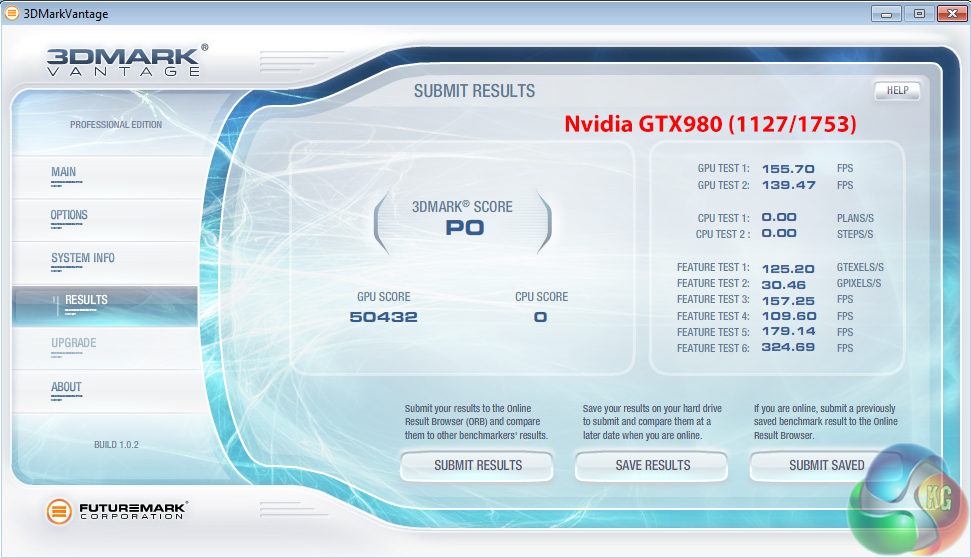Click Feature Test 2 value 30.46
971x558 pixels.
783,285
